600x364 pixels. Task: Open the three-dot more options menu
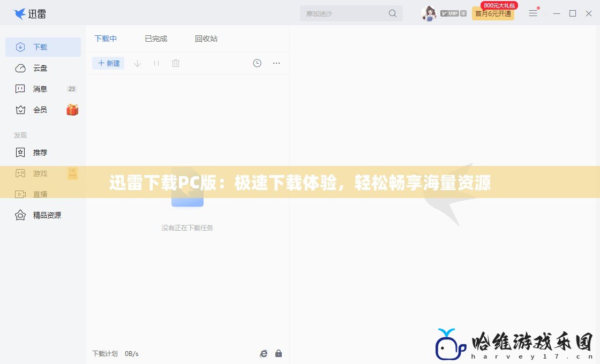pyautogui.click(x=276, y=63)
